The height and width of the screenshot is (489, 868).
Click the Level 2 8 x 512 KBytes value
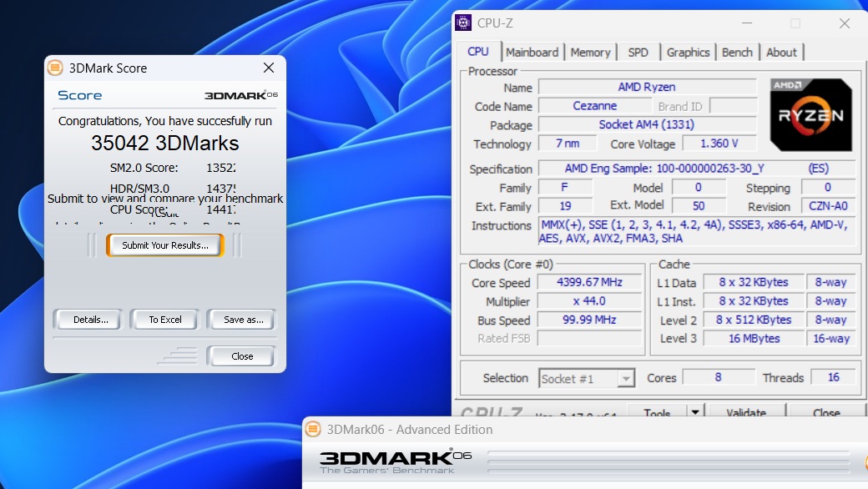754,320
